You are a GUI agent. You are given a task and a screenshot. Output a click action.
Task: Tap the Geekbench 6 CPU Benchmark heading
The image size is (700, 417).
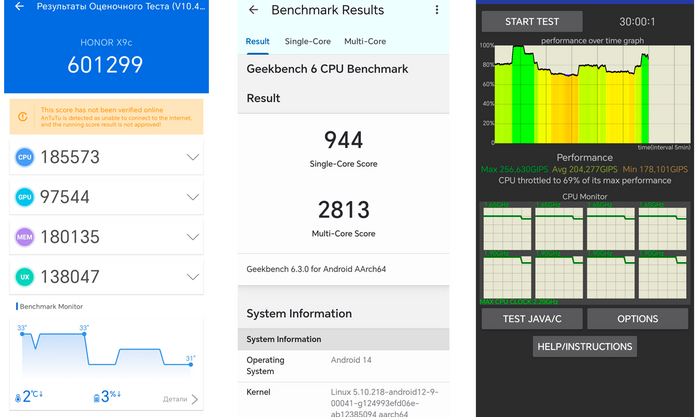[x=327, y=69]
